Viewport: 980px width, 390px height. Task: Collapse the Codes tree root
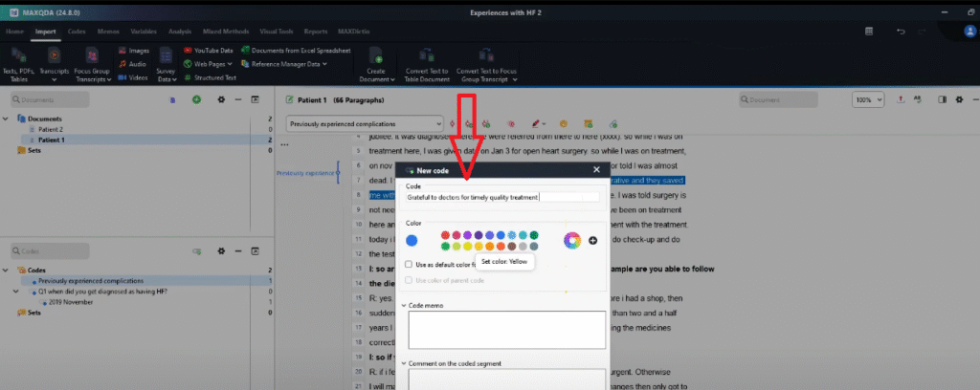click(6, 271)
